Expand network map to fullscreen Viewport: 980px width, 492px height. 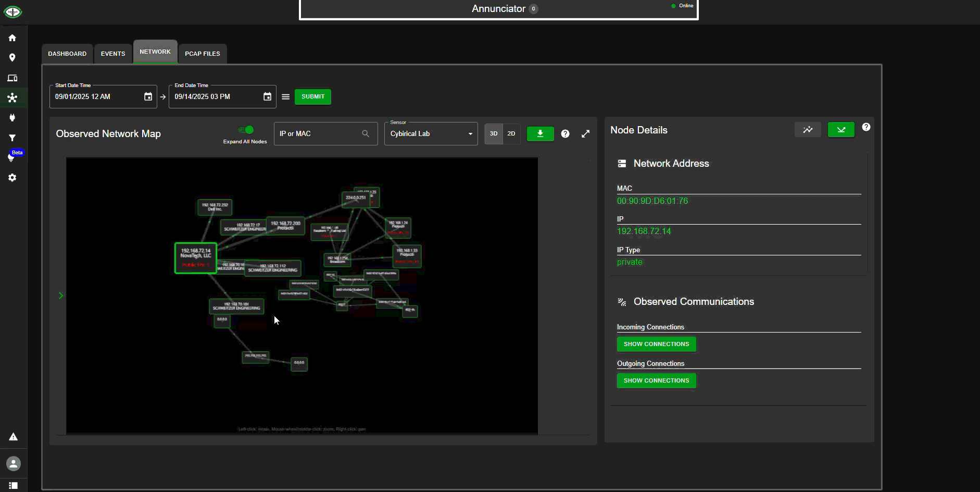585,134
